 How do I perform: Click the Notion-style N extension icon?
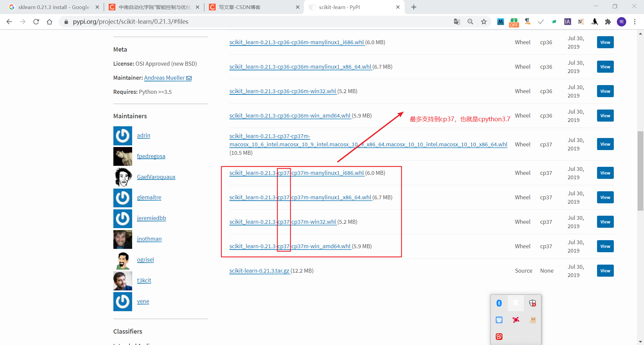[x=581, y=22]
